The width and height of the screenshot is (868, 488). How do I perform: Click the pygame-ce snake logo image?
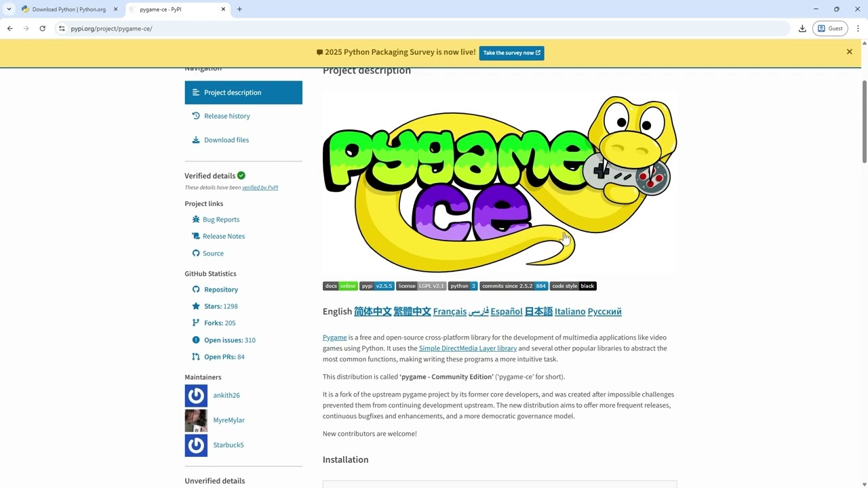[x=500, y=183]
